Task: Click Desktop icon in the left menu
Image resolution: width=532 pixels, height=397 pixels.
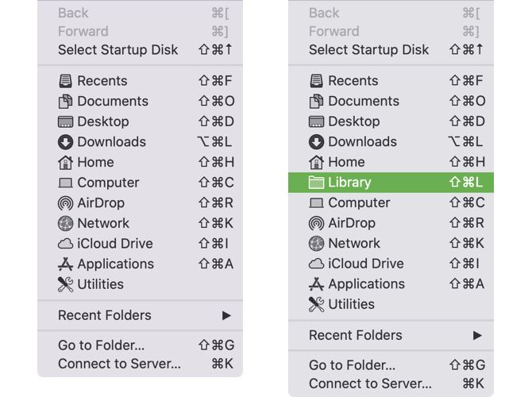Action: tap(65, 121)
